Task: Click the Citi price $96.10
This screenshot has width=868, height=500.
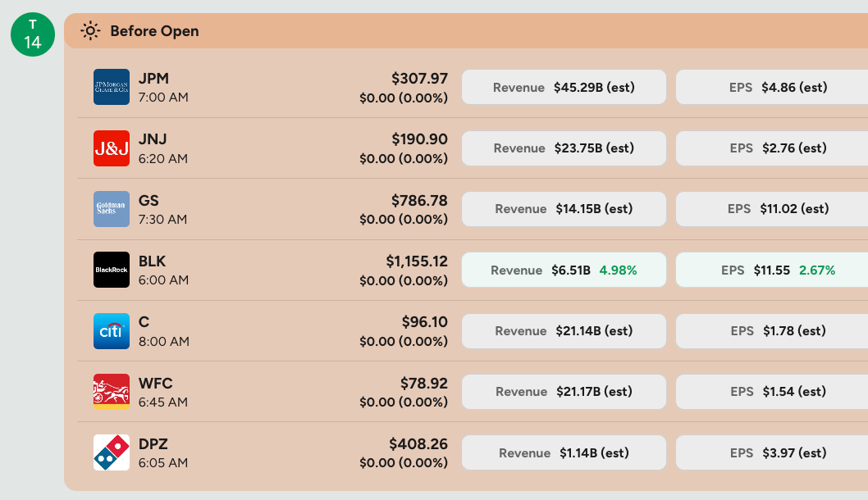Action: (425, 322)
